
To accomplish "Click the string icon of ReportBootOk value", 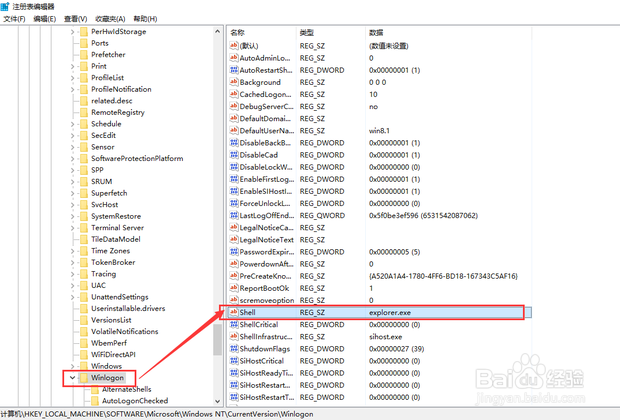I will [234, 288].
